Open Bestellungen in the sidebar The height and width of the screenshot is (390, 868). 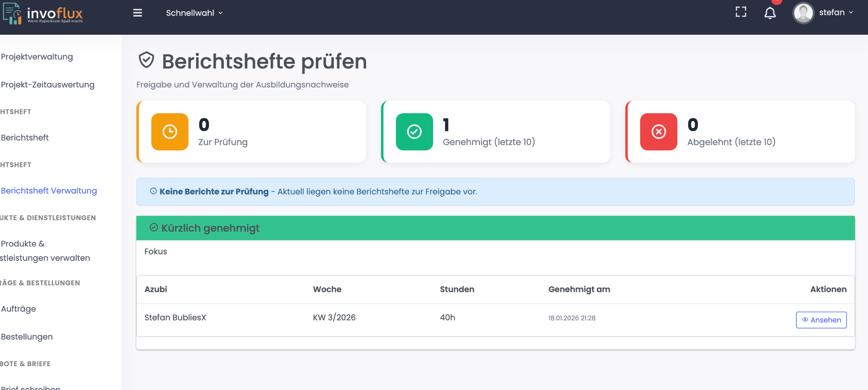pyautogui.click(x=27, y=337)
